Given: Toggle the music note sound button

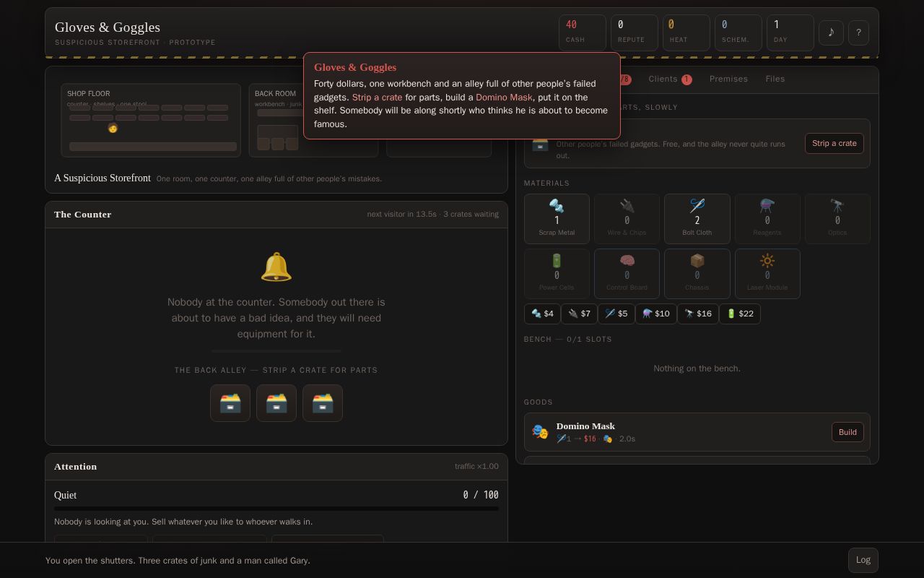Looking at the screenshot, I should [x=831, y=33].
